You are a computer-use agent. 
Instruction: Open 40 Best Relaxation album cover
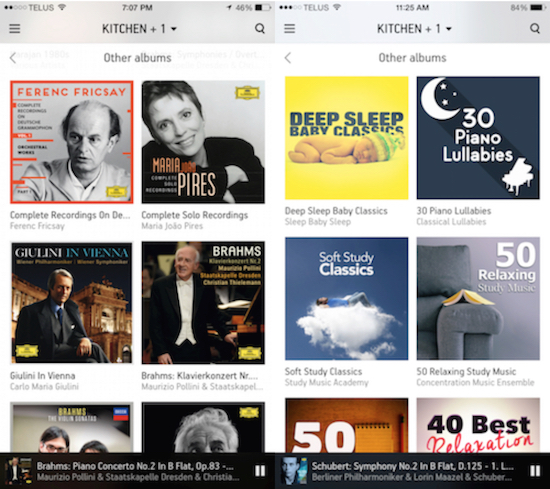[478, 425]
